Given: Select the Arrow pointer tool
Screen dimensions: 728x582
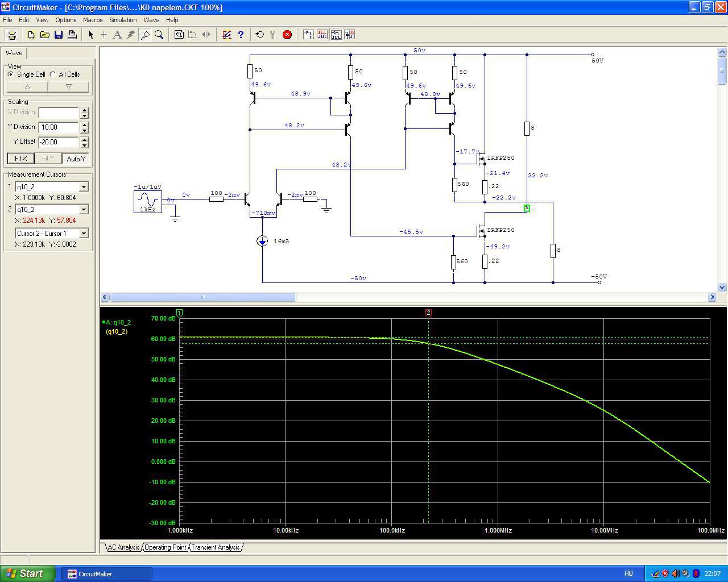Looking at the screenshot, I should tap(90, 35).
